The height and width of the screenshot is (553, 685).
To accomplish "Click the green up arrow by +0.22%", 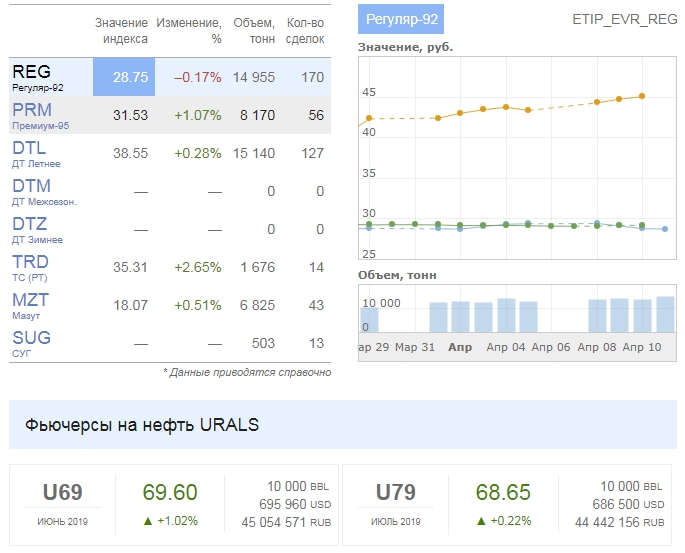I will click(482, 521).
